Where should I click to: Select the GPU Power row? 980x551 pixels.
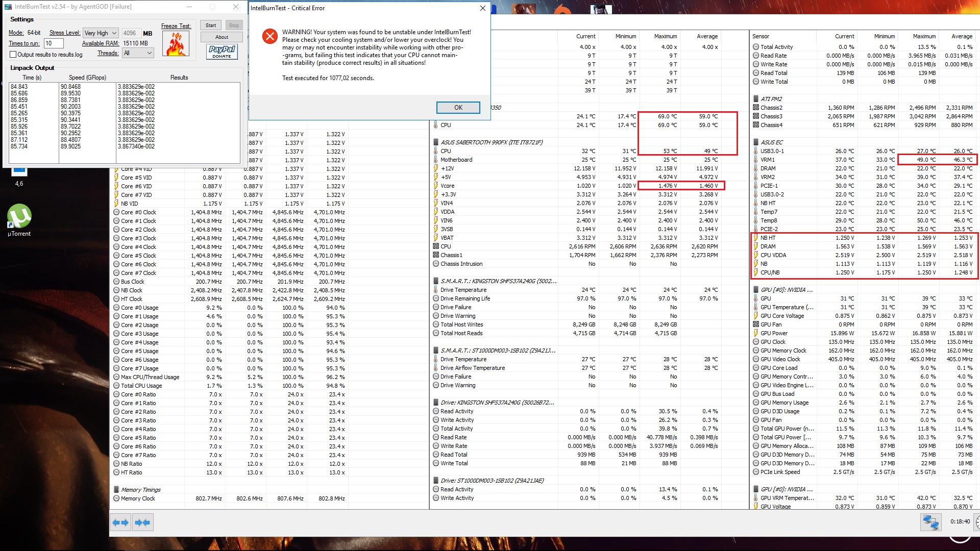pyautogui.click(x=864, y=333)
